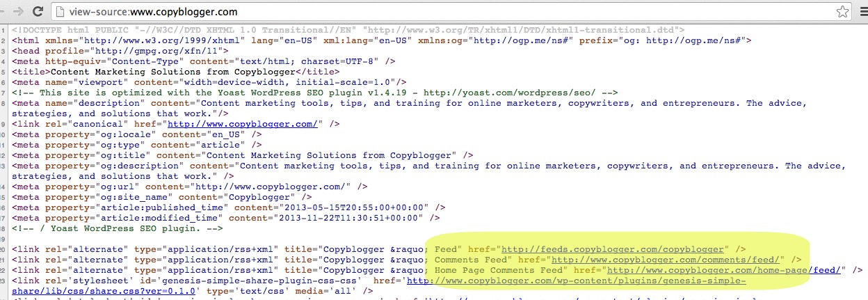Click the og:locale en_US content value
The image size is (868, 300).
click(223, 134)
